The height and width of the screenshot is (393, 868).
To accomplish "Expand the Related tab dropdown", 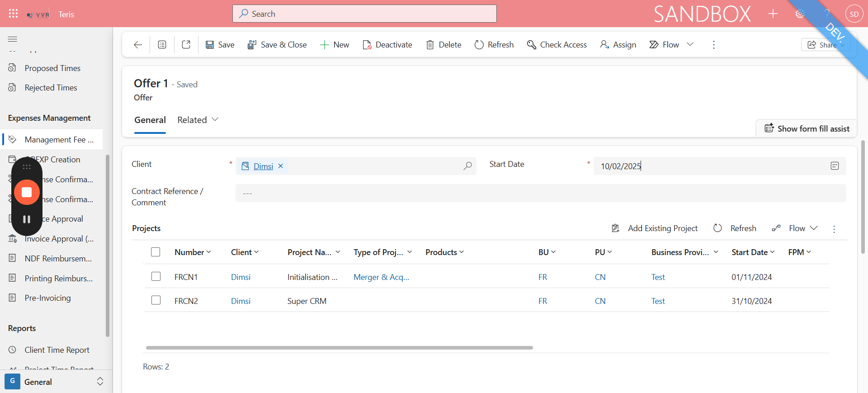I will [198, 120].
